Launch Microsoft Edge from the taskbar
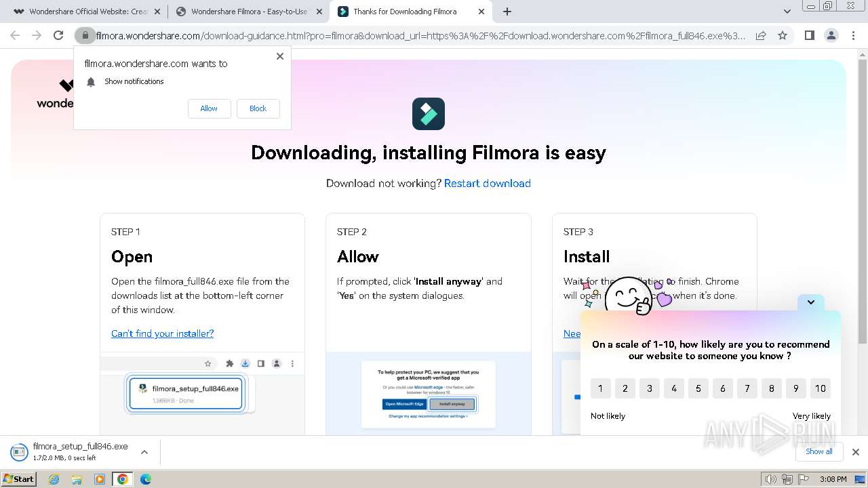The image size is (868, 488). (x=146, y=479)
